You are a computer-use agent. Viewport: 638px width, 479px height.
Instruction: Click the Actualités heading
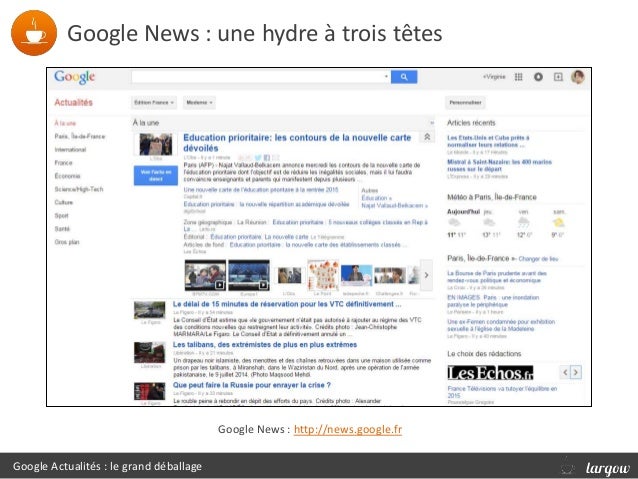(74, 103)
